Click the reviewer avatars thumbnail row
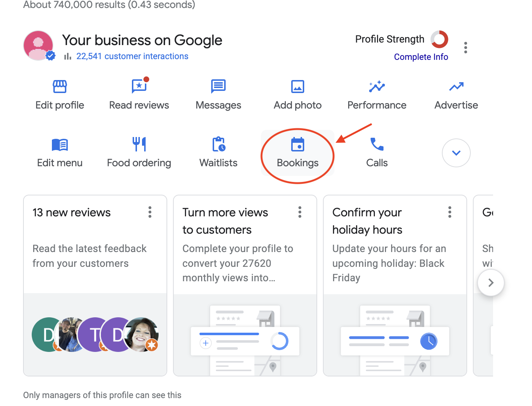 (95, 335)
